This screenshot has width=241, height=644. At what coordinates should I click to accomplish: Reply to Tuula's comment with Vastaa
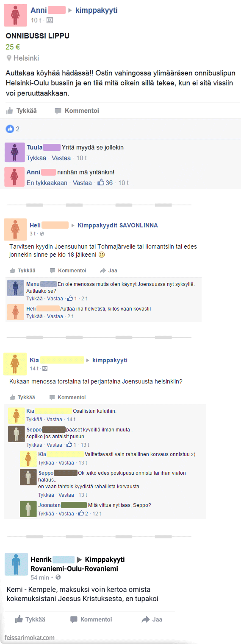click(61, 158)
